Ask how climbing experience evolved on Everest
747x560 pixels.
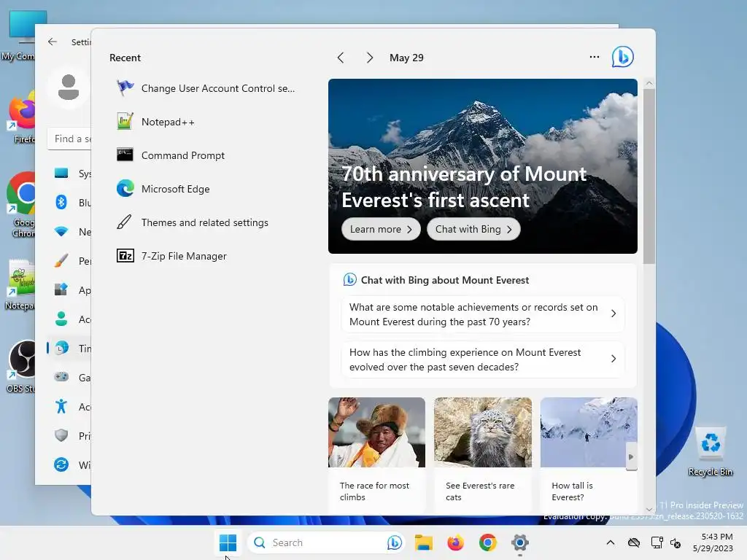(x=483, y=359)
